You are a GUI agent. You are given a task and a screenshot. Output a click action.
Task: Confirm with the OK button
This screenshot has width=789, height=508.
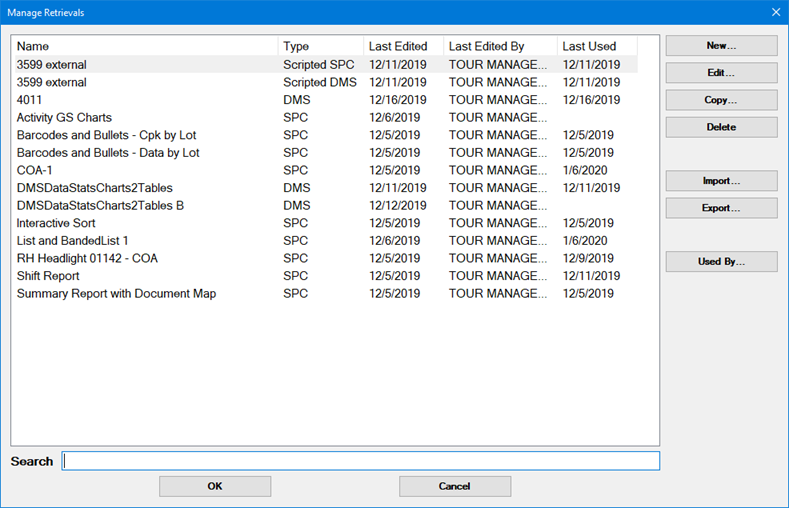pyautogui.click(x=215, y=486)
